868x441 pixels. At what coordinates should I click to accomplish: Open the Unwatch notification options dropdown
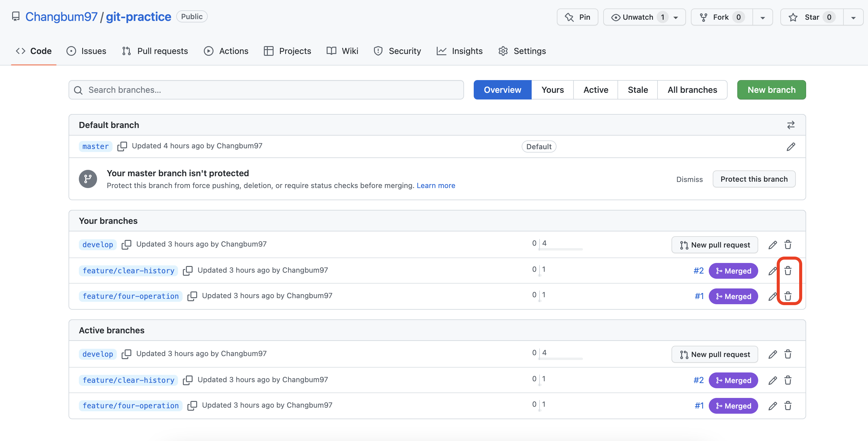(676, 18)
